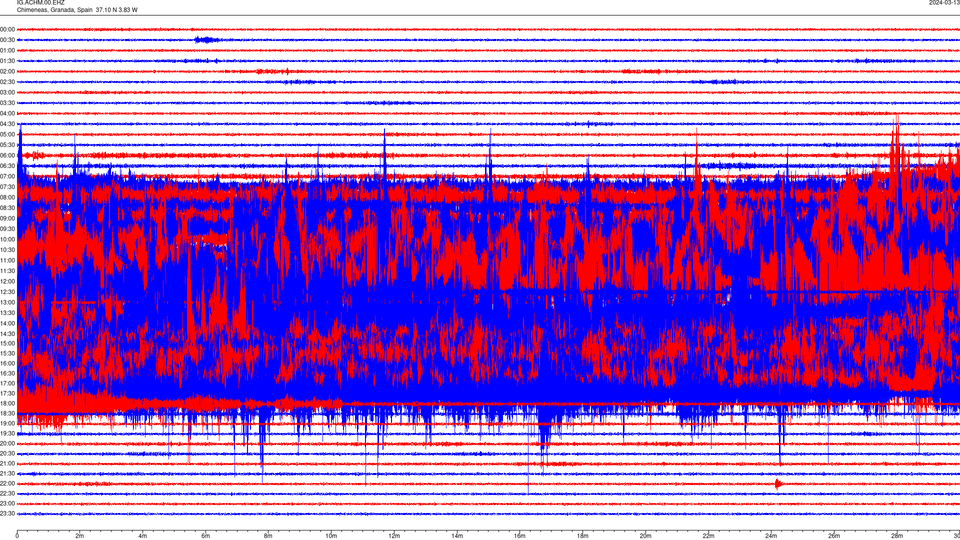Click the "01:30" time row label

tap(7, 61)
